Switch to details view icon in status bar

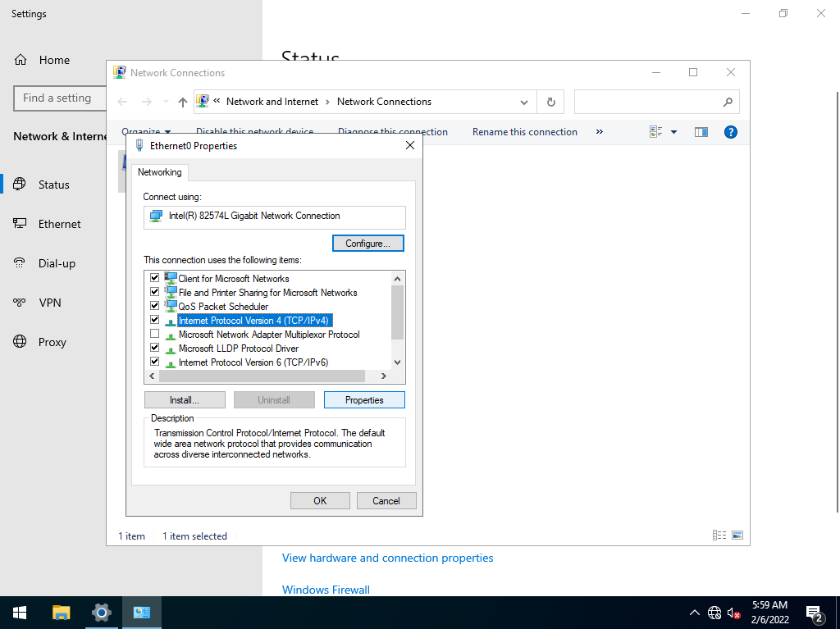tap(719, 536)
